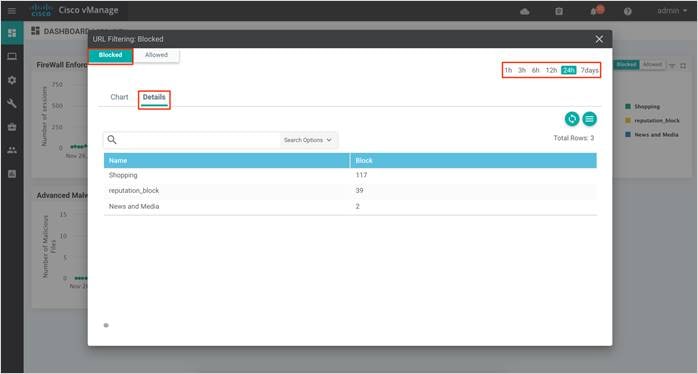
Task: Select the 6h time range
Action: [x=536, y=70]
